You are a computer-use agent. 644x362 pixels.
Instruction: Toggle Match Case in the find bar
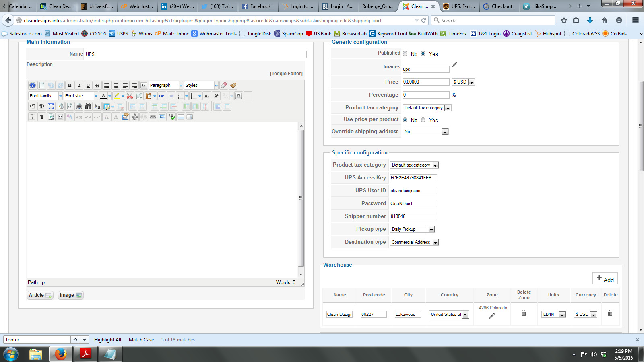[141, 340]
